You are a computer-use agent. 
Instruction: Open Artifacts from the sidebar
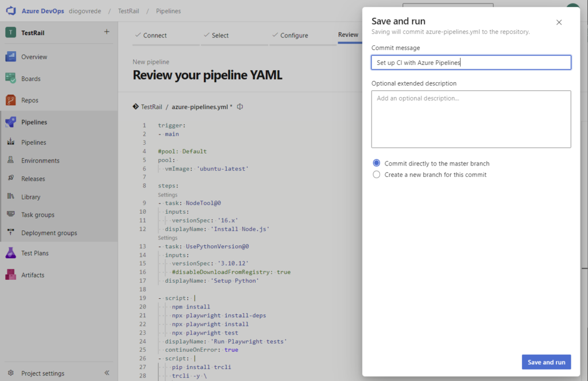32,275
